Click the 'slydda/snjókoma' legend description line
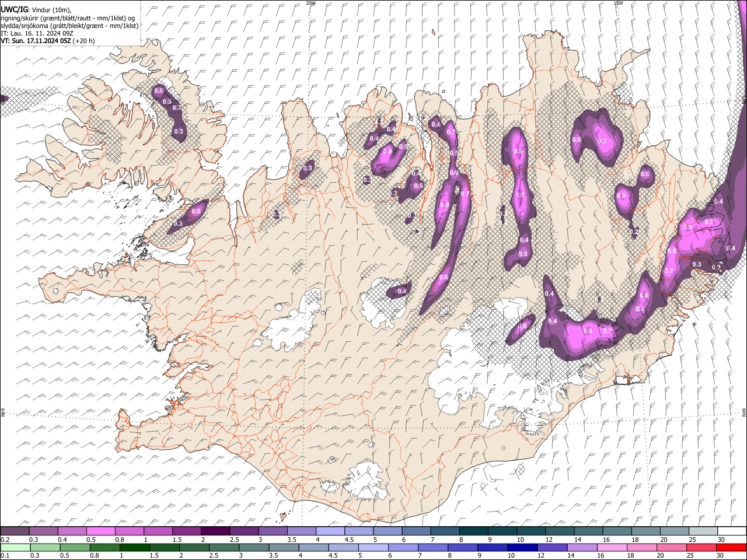747x560 pixels. point(69,26)
